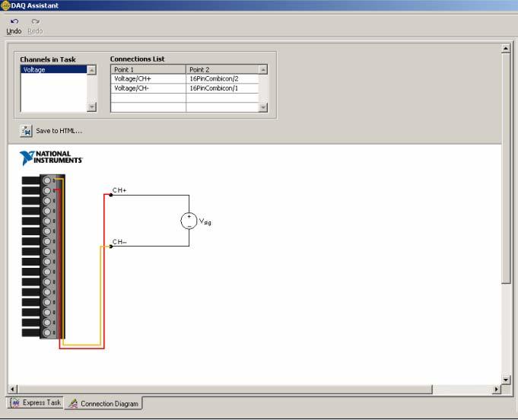Click the Save to HTML... label
Image resolution: width=518 pixels, height=420 pixels.
pos(59,131)
